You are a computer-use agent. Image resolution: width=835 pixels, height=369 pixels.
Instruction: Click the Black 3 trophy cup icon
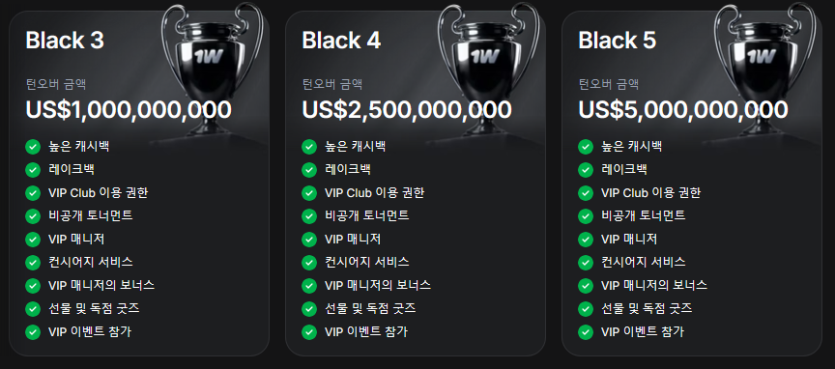pos(212,67)
